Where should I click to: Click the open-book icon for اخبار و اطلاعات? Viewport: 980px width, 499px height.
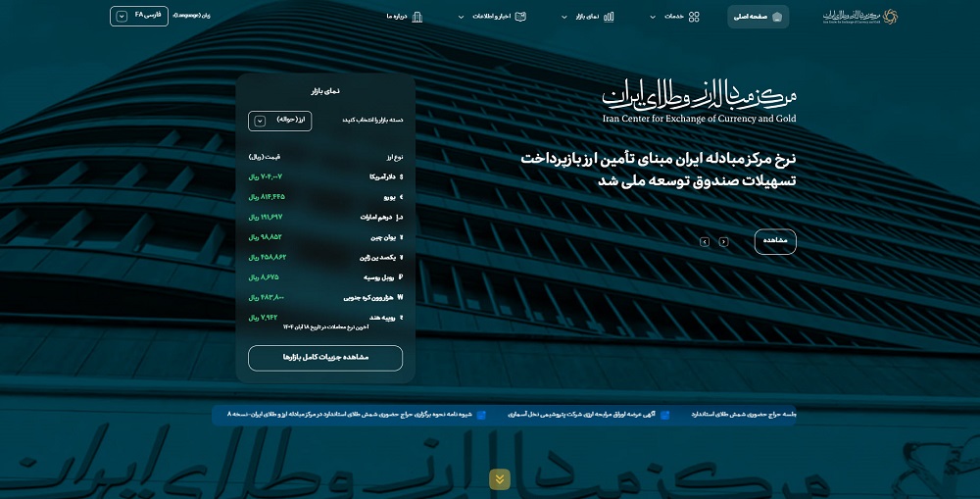coord(520,17)
